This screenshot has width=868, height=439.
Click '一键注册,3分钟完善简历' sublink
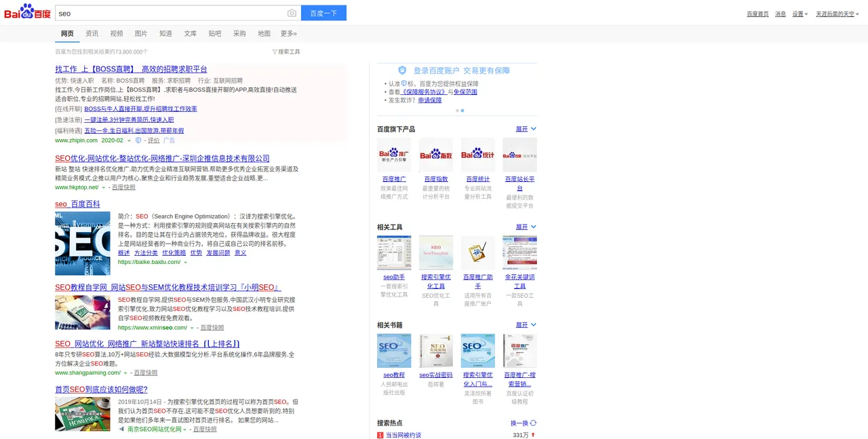click(x=129, y=119)
